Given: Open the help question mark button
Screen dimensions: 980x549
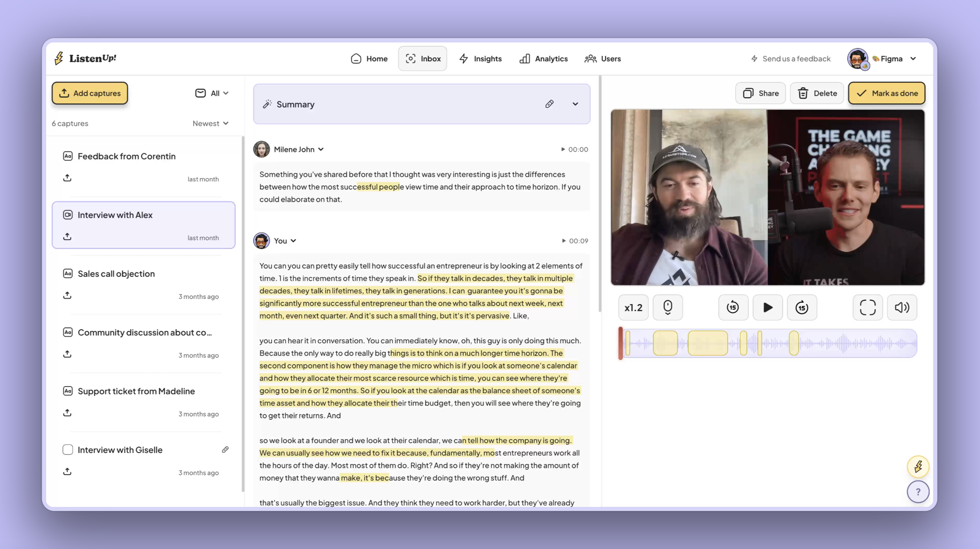Looking at the screenshot, I should click(x=918, y=491).
